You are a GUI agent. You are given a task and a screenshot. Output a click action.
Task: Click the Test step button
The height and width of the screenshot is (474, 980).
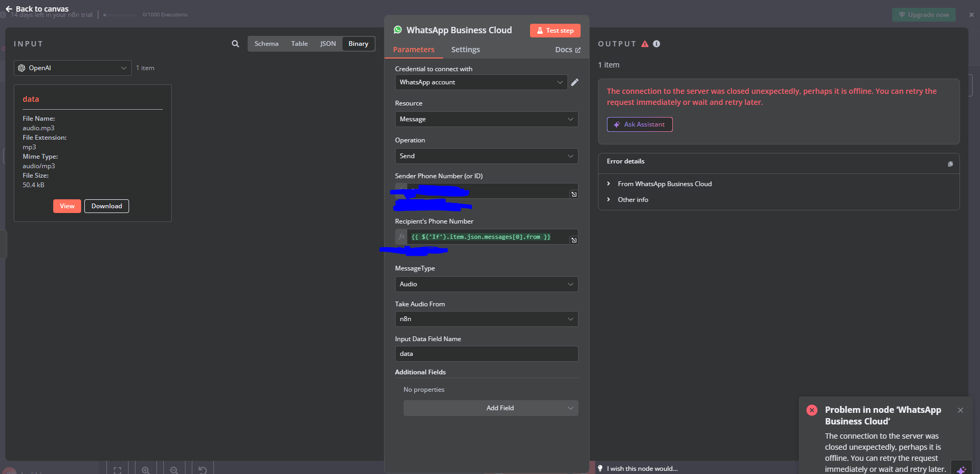coord(555,31)
